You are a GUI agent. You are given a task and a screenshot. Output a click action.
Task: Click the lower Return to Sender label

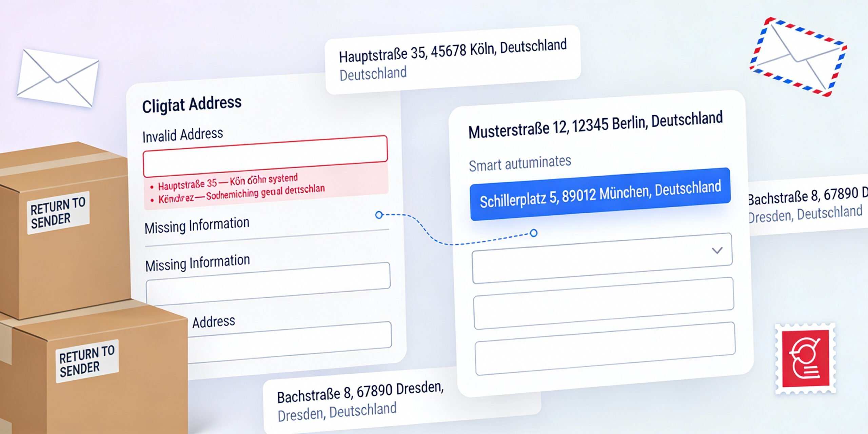(87, 361)
